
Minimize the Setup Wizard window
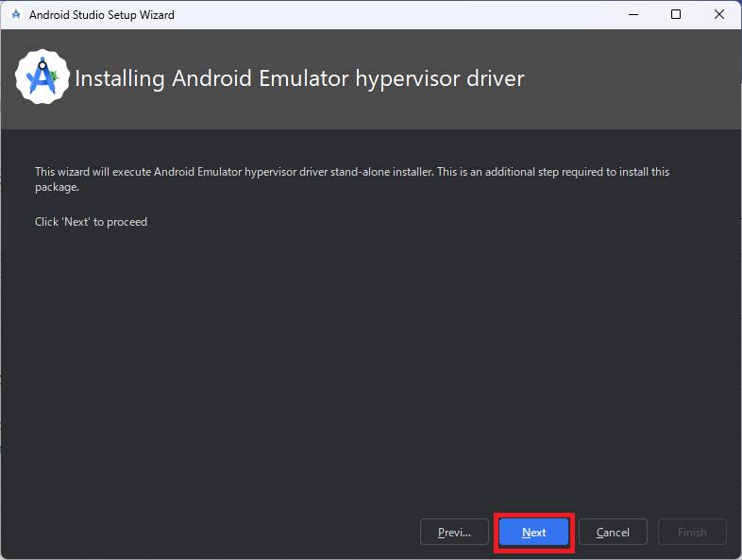pos(632,15)
